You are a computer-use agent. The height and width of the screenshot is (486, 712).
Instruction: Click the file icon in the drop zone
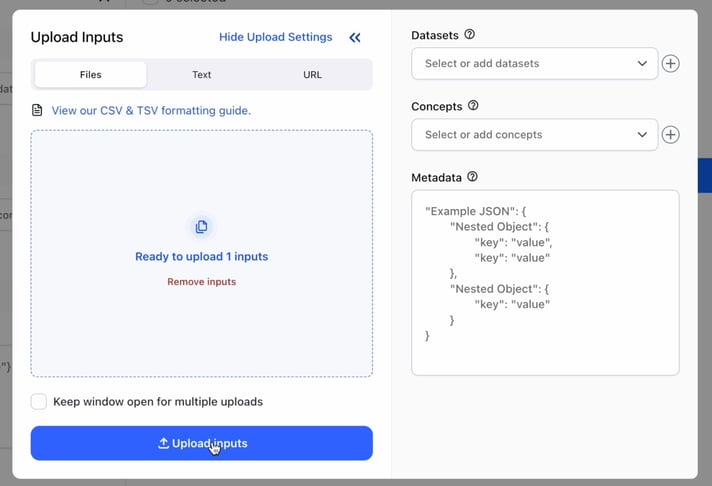[201, 227]
